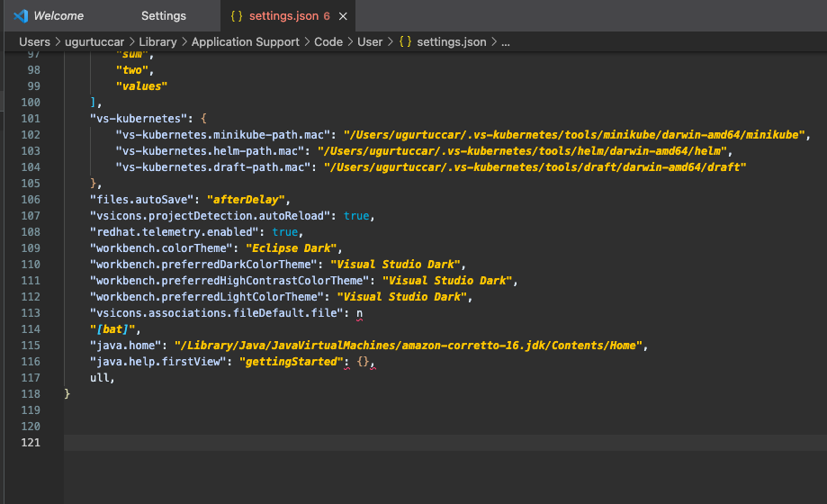Click the "vs-kubernetes" key on line 101

coord(139,118)
